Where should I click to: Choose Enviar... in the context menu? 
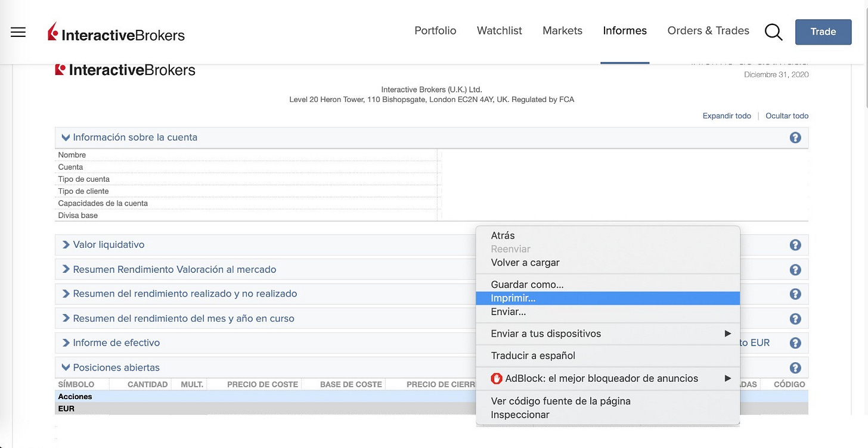(x=607, y=312)
